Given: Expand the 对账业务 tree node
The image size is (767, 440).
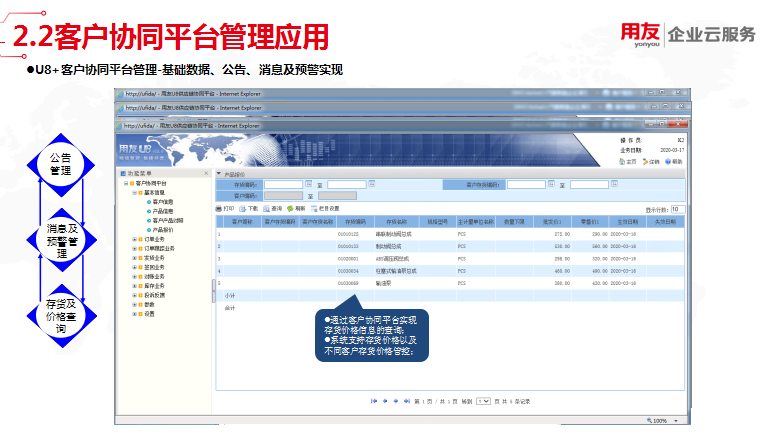Looking at the screenshot, I should pos(135,277).
